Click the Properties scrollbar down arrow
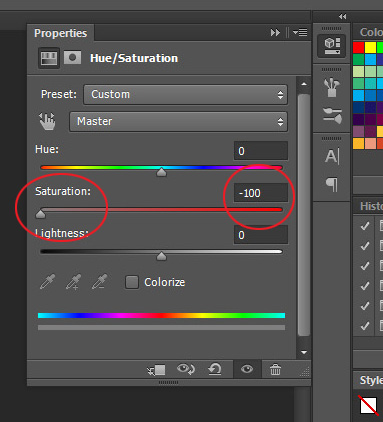Image resolution: width=383 pixels, height=422 pixels. point(304,352)
